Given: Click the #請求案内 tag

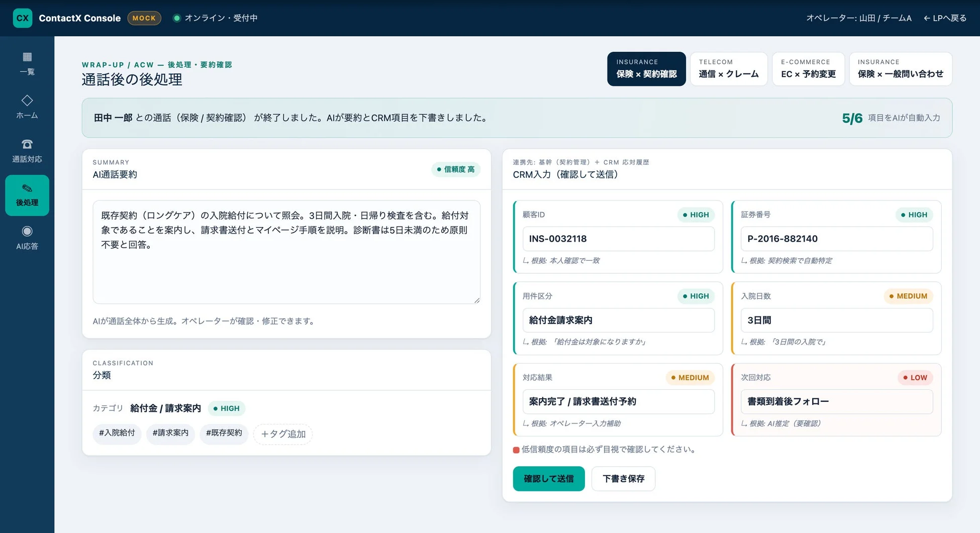Looking at the screenshot, I should click(x=170, y=433).
